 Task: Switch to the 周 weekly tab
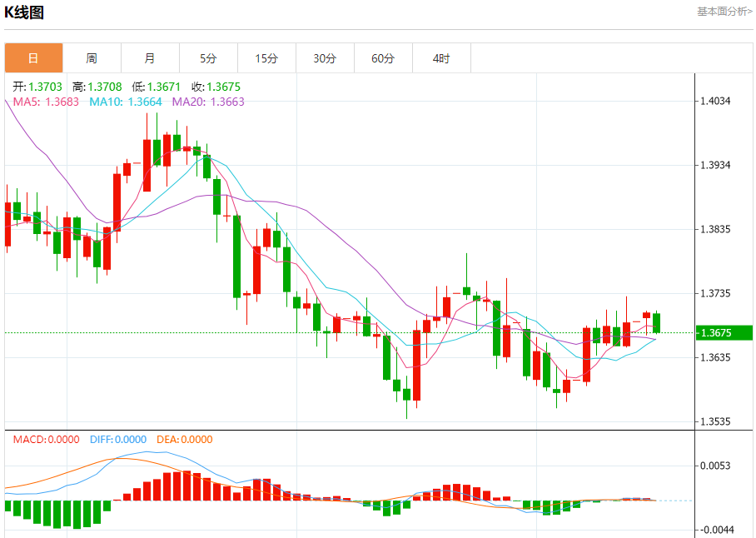[92, 58]
